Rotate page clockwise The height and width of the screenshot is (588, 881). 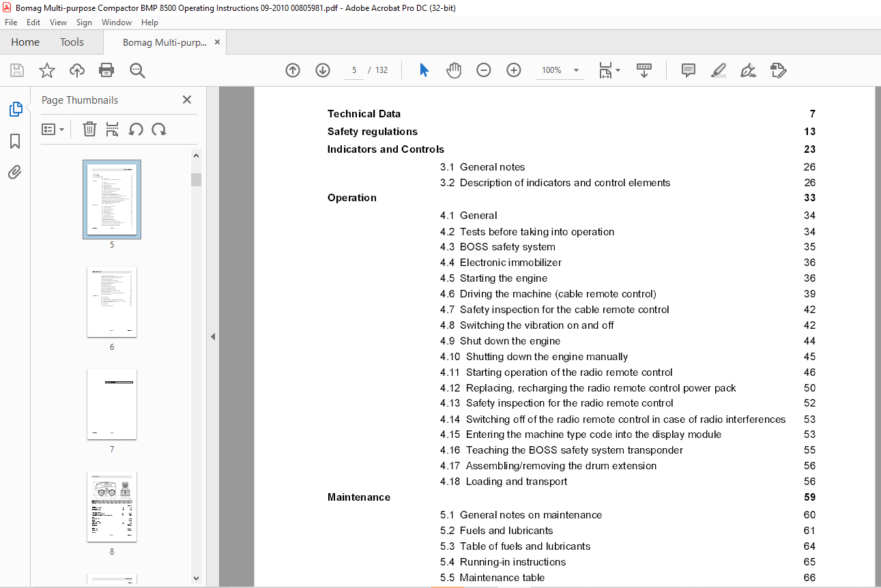pyautogui.click(x=159, y=129)
